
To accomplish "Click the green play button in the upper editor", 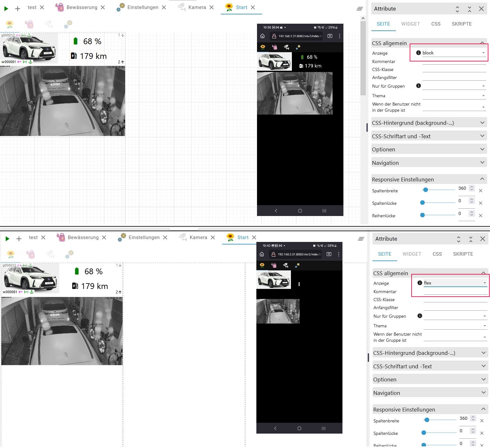I will click(6, 9).
